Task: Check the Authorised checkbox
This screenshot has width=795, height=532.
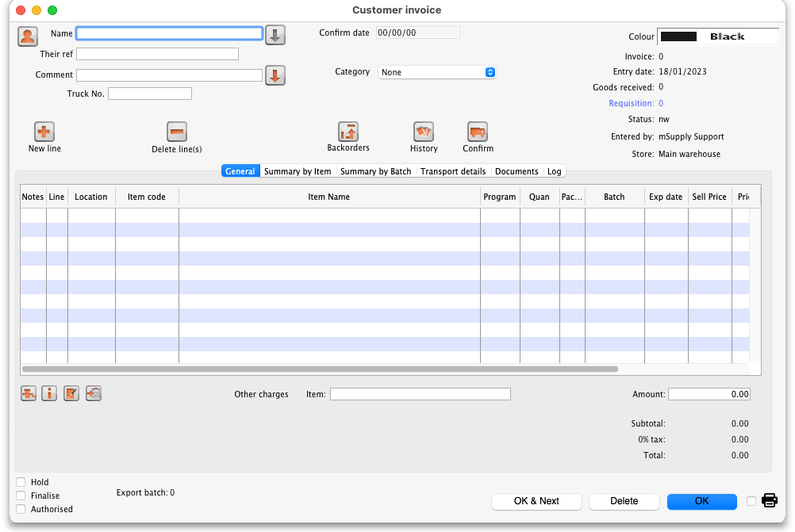Action: (x=21, y=509)
